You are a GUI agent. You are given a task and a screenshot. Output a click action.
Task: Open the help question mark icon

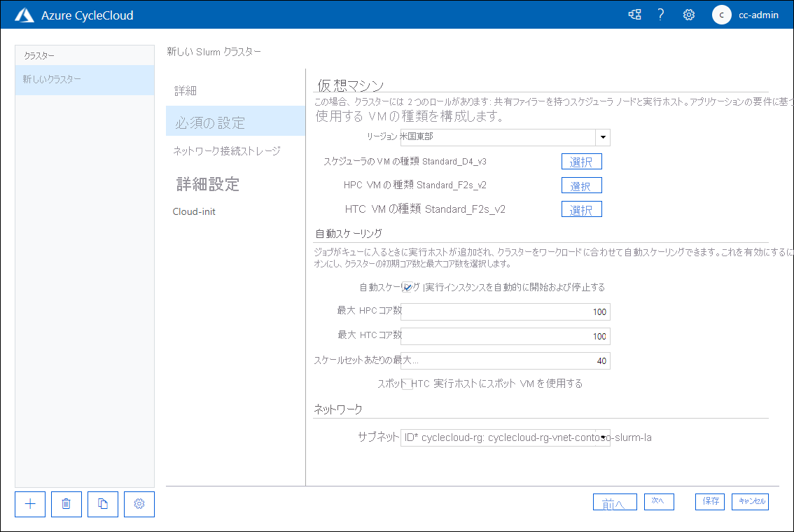click(660, 14)
